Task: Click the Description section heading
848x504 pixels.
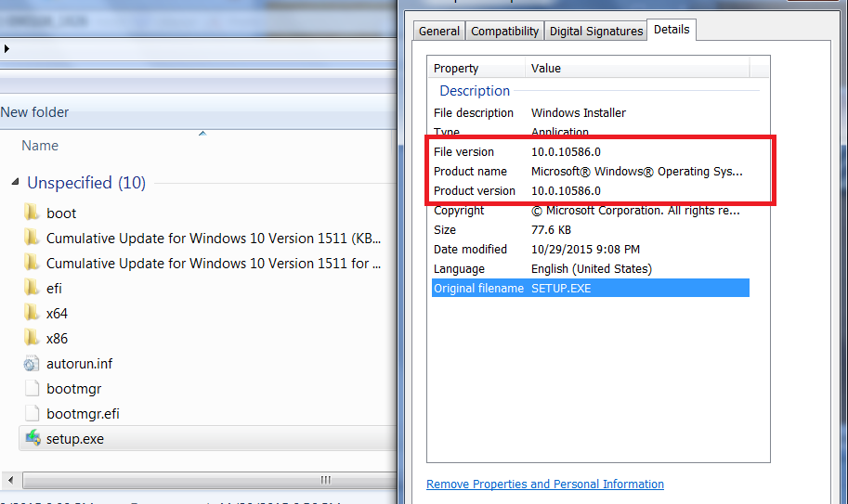Action: [475, 91]
